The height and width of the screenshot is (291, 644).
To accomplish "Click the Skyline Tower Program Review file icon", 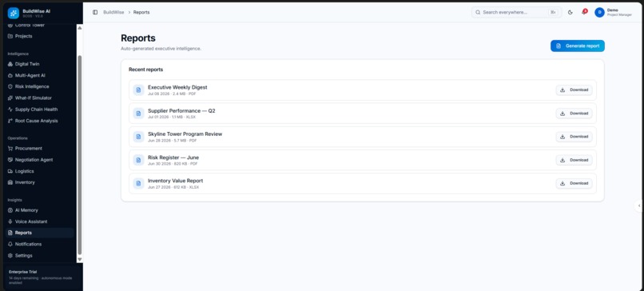I will click(138, 137).
